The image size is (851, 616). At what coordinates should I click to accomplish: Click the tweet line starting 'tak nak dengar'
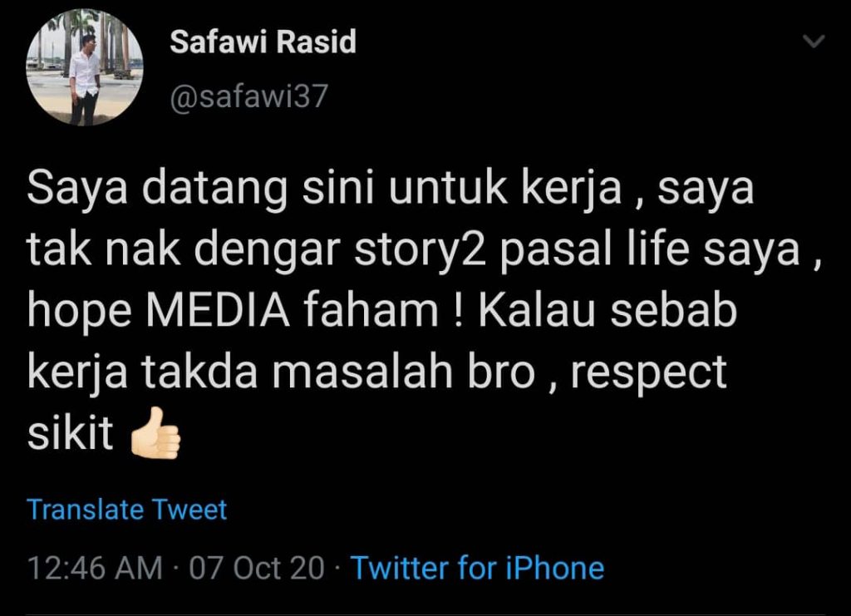425,251
